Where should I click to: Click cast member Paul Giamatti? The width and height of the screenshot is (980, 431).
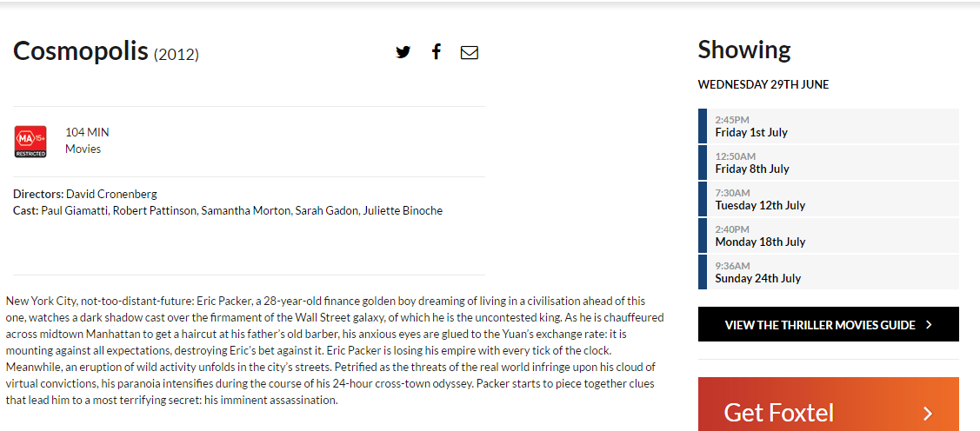[76, 210]
